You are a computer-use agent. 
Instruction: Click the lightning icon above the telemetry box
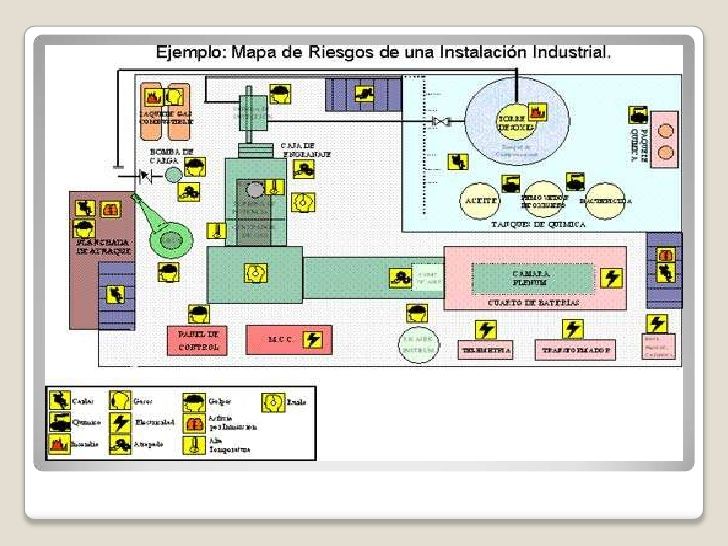(486, 330)
